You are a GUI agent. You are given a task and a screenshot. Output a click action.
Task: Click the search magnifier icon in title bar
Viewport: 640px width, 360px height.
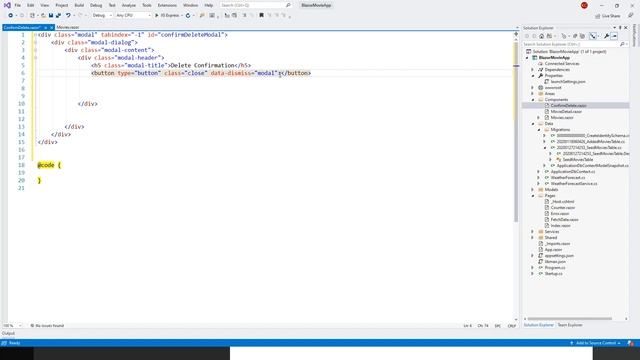click(288, 5)
